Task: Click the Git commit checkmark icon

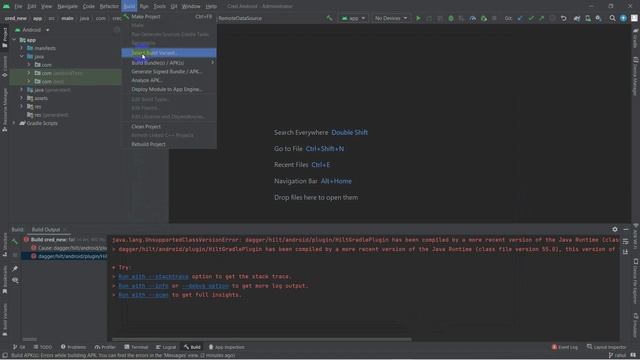Action: [531, 18]
